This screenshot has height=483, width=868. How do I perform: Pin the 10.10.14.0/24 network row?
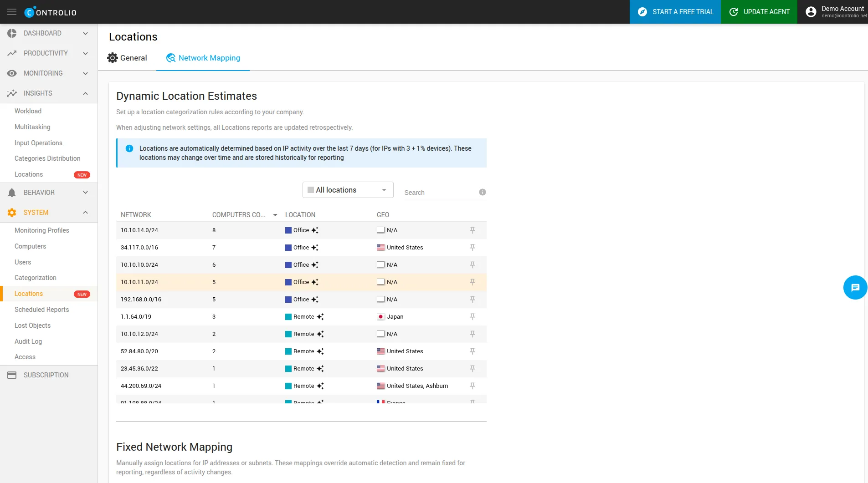(473, 230)
